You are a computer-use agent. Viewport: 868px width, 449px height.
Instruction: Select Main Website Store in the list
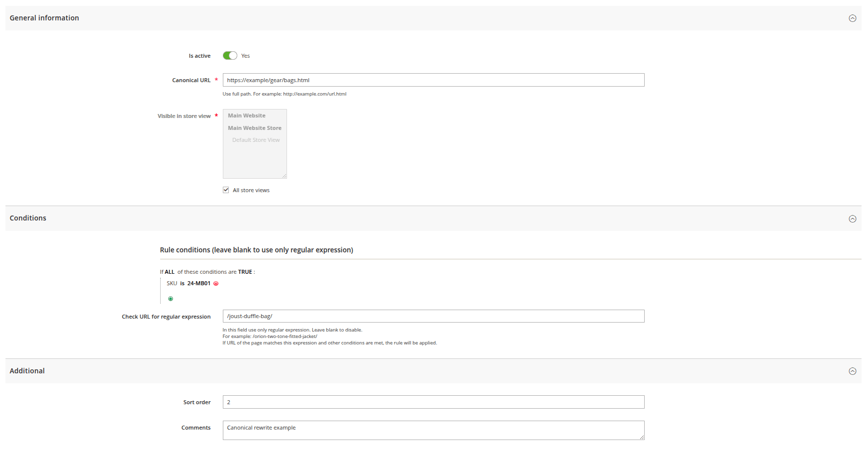254,127
